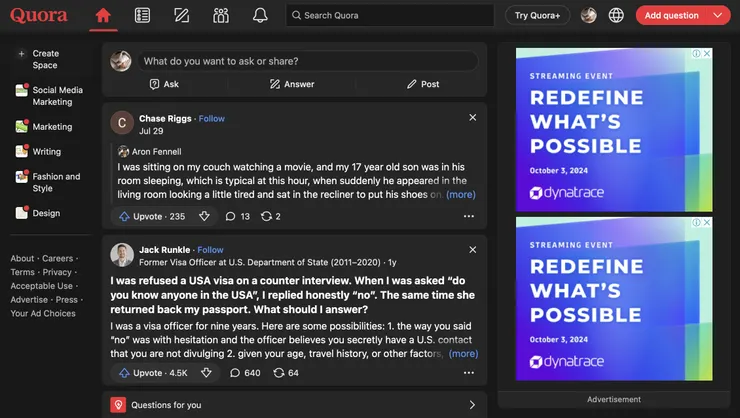Open the Privacy footer link
Screen dimensions: 740x418
[x=57, y=272]
